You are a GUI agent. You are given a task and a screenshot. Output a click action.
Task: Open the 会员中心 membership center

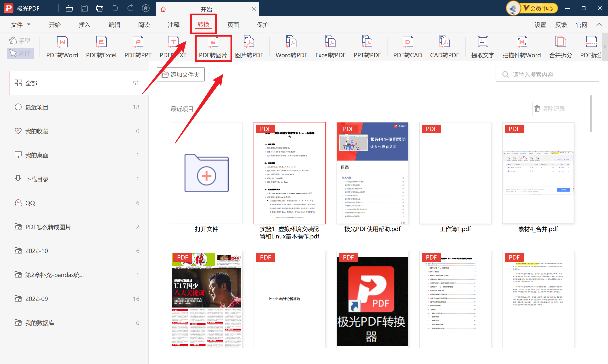[x=539, y=8]
